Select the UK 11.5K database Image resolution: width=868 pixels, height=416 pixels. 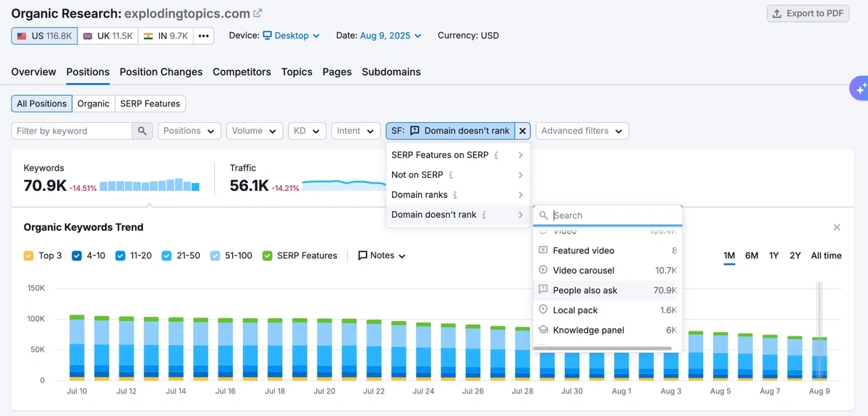click(106, 36)
